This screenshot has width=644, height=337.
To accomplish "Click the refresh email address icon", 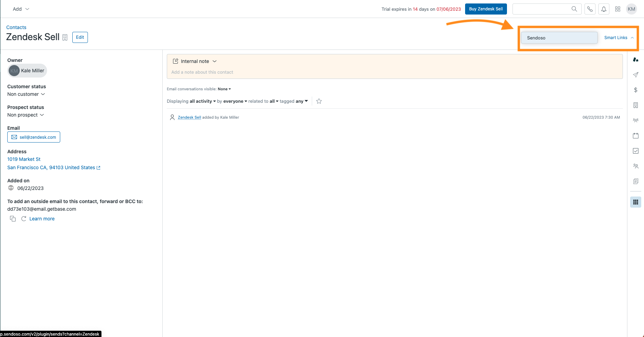I will pyautogui.click(x=24, y=219).
